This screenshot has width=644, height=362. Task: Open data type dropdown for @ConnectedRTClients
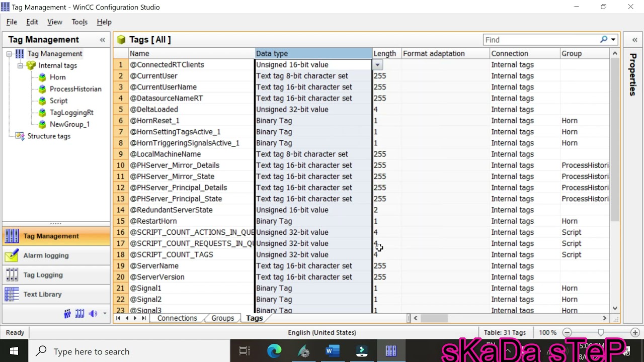click(377, 65)
